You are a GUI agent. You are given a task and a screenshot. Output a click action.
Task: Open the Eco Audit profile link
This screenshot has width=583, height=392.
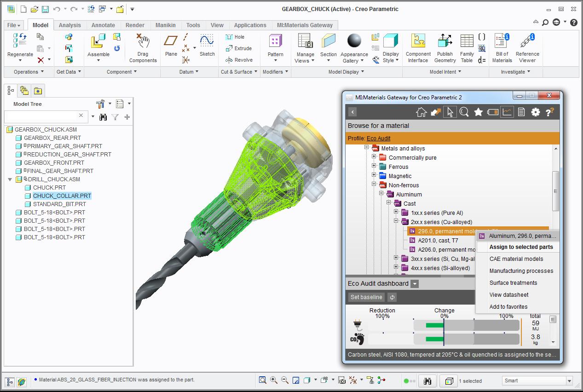[379, 138]
